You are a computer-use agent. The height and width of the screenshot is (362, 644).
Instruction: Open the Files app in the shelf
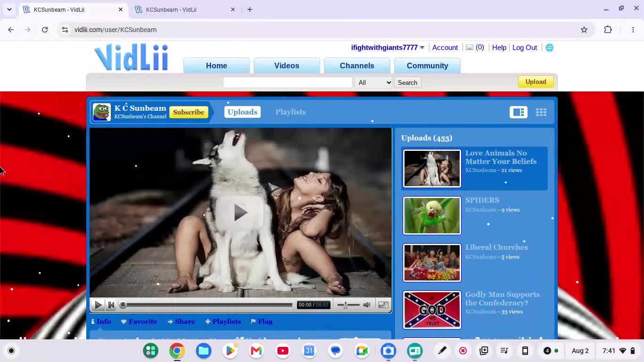(204, 351)
